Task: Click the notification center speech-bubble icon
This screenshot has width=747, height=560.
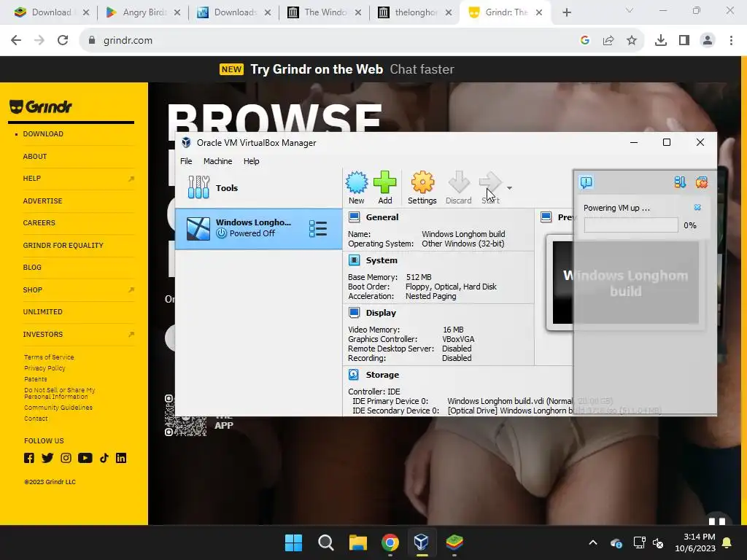Action: (586, 182)
